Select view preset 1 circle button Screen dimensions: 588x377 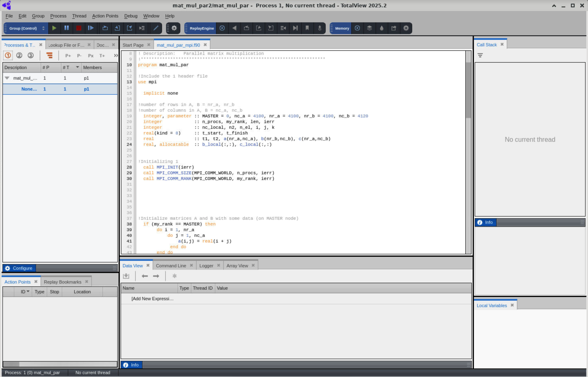point(8,55)
